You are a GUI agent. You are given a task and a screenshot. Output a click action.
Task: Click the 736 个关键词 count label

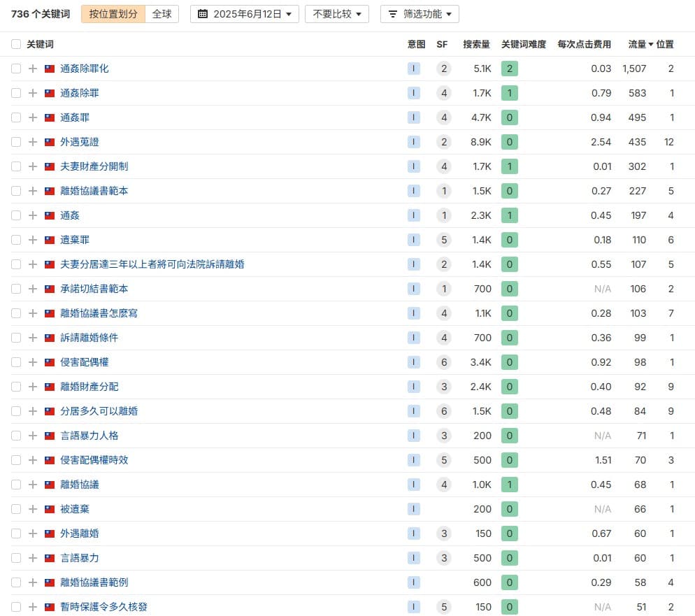tap(41, 14)
